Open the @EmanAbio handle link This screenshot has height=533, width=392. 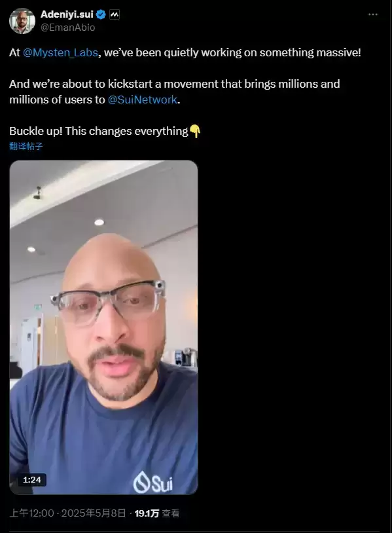coord(67,28)
